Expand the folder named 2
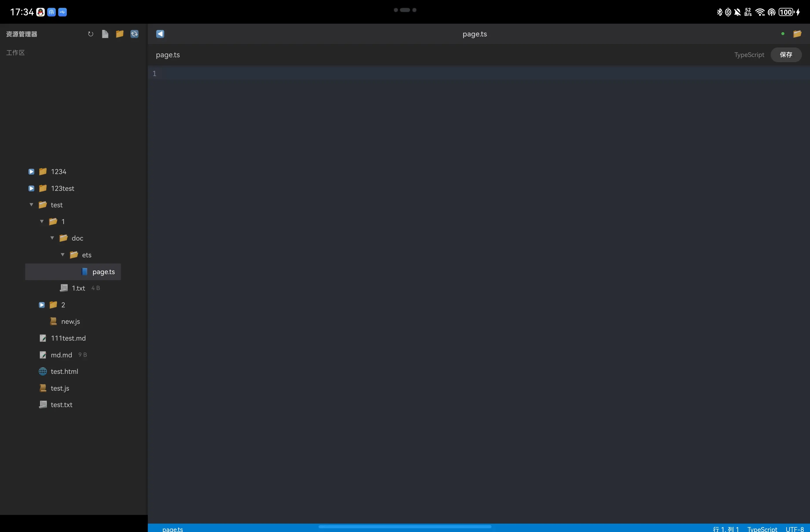The height and width of the screenshot is (532, 810). (42, 305)
